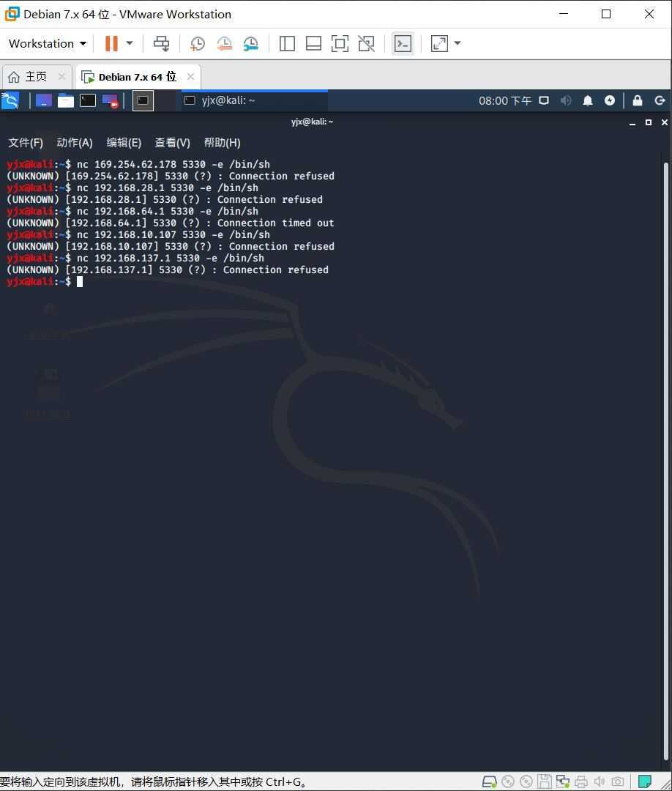
Task: Open the 查看(V) menu
Action: [x=173, y=143]
